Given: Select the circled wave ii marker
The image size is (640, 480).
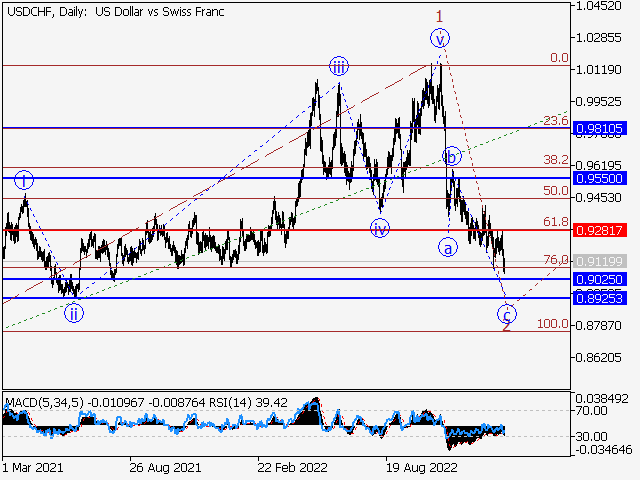Looking at the screenshot, I should 74,313.
